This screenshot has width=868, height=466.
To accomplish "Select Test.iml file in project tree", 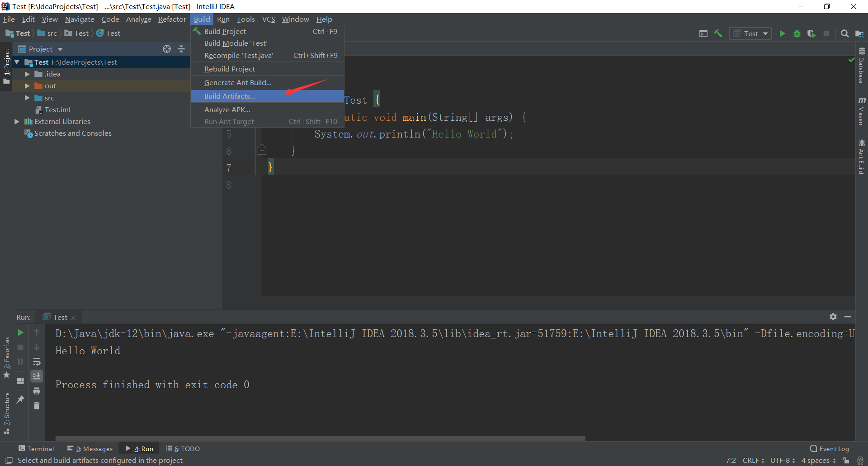I will point(57,109).
